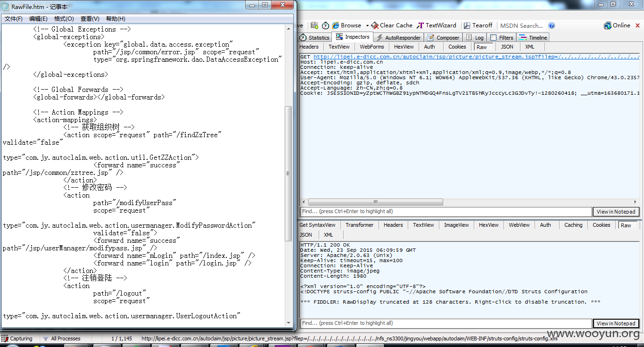
Task: Open the picture_stream.jsp URL link in request
Action: 476,57
